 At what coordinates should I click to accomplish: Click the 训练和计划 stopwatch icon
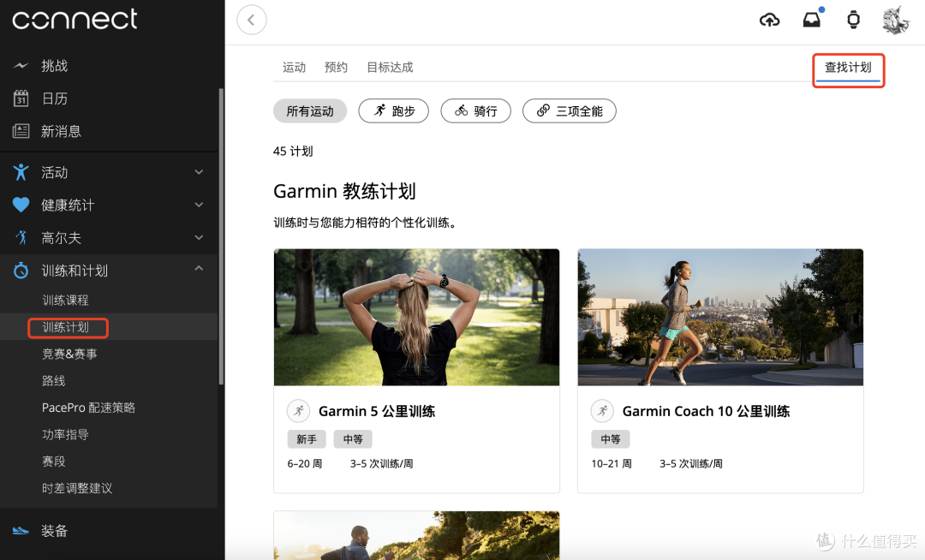(21, 270)
